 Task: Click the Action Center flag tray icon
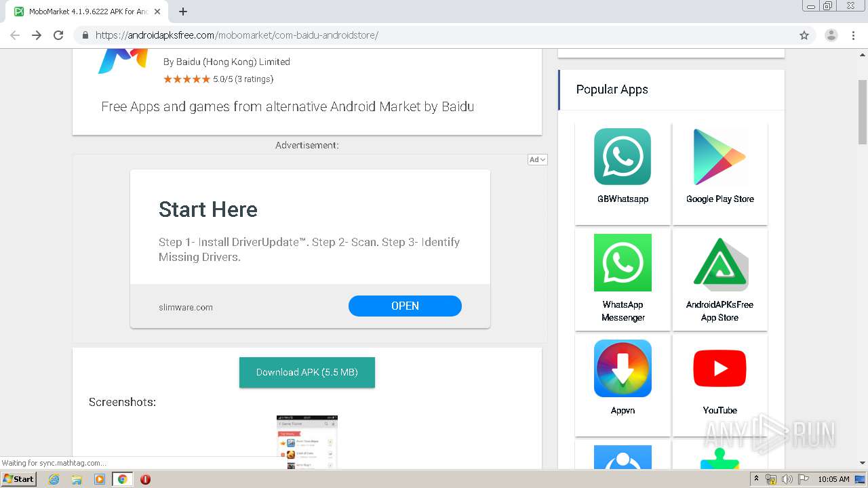802,479
